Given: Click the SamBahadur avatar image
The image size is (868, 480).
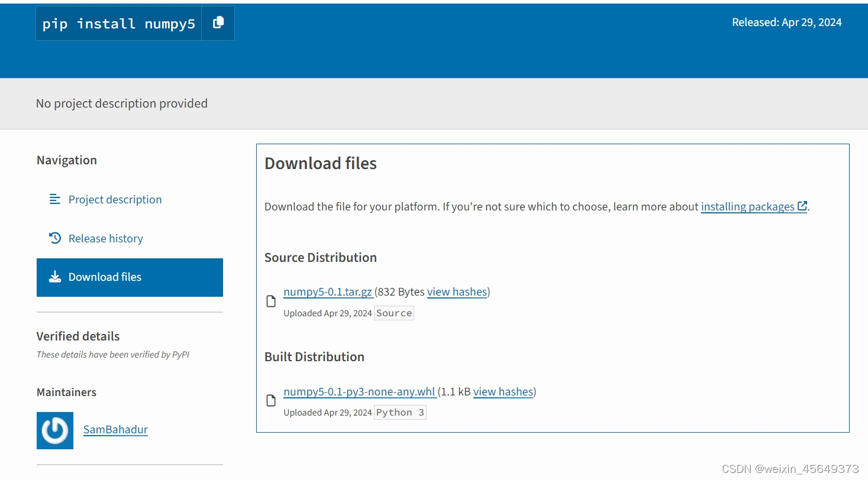Looking at the screenshot, I should pyautogui.click(x=55, y=430).
